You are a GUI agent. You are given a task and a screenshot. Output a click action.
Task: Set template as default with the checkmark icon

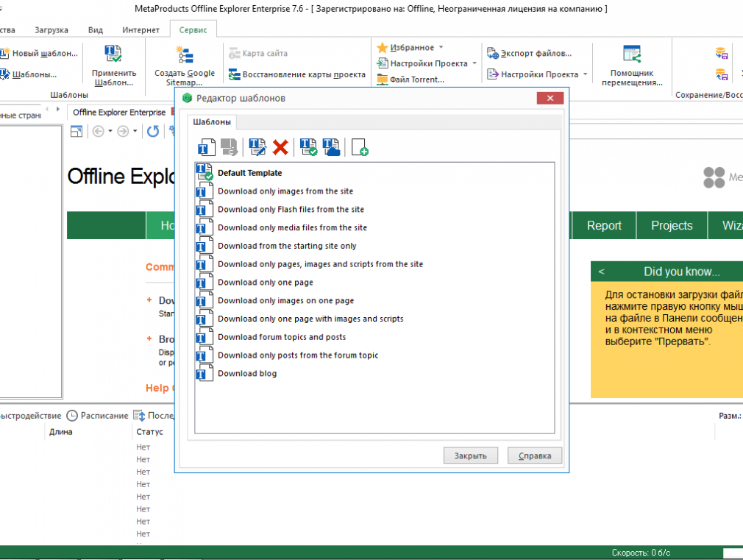pyautogui.click(x=308, y=147)
